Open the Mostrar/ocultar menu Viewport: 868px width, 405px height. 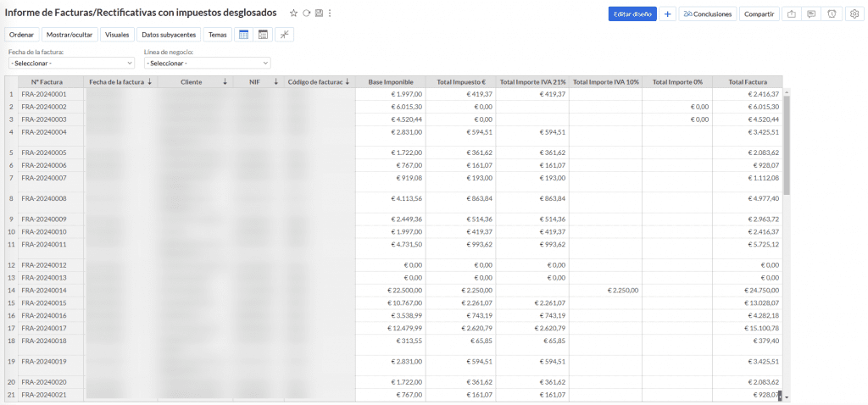point(68,35)
